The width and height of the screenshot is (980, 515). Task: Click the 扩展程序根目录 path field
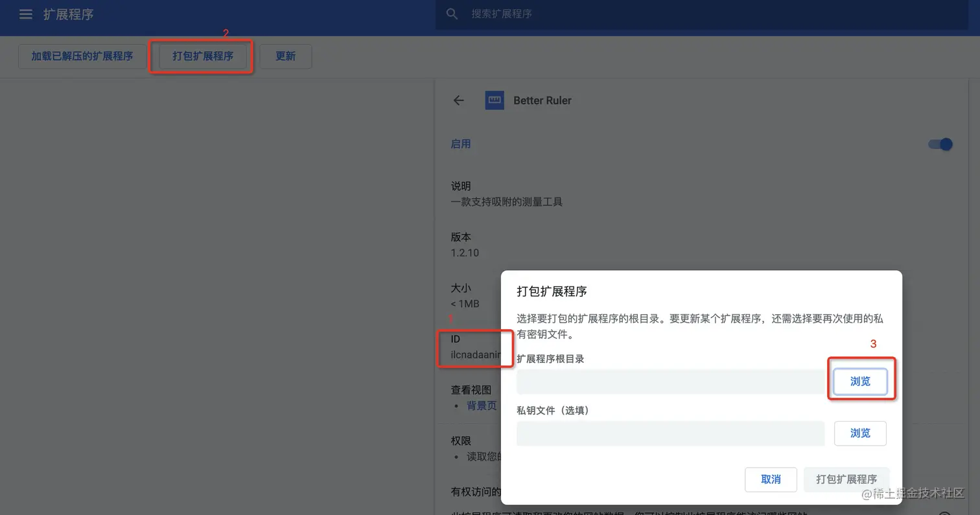point(670,382)
